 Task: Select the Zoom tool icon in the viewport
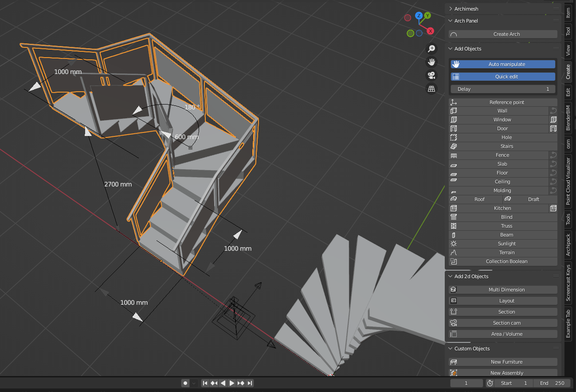click(431, 48)
